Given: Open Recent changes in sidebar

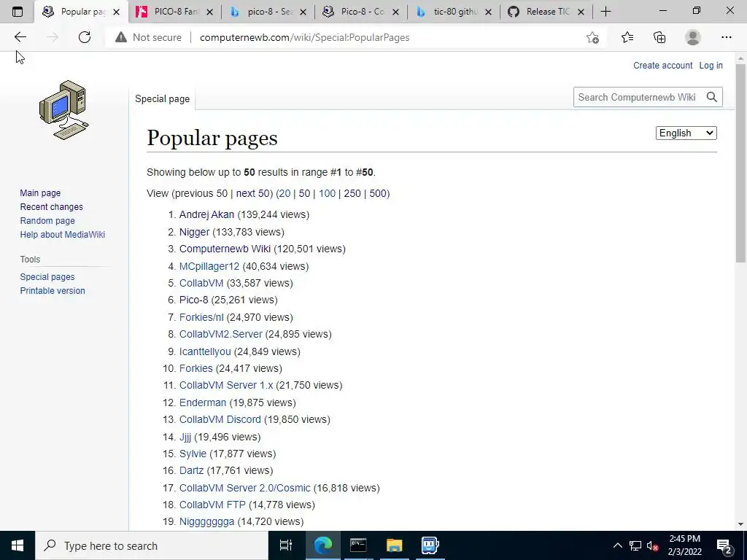Looking at the screenshot, I should (x=52, y=206).
